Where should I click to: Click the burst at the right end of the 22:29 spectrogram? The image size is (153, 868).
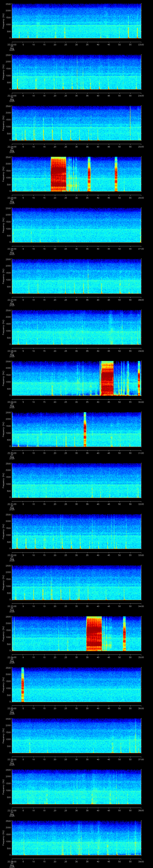[x=139, y=378]
